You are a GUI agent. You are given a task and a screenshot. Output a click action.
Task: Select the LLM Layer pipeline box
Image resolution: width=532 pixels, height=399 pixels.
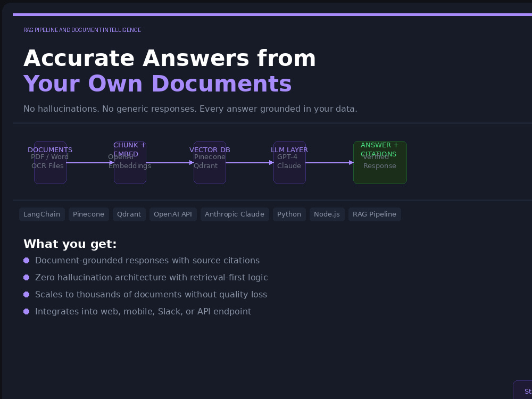(289, 162)
